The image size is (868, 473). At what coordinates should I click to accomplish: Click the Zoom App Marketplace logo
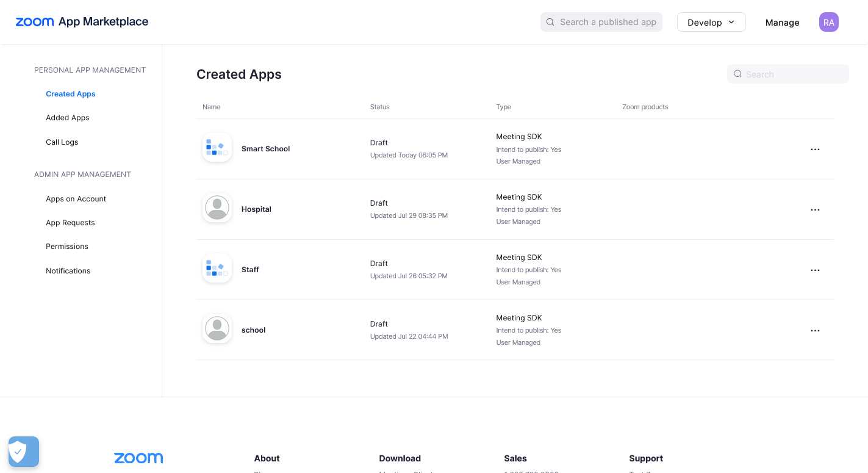point(82,22)
